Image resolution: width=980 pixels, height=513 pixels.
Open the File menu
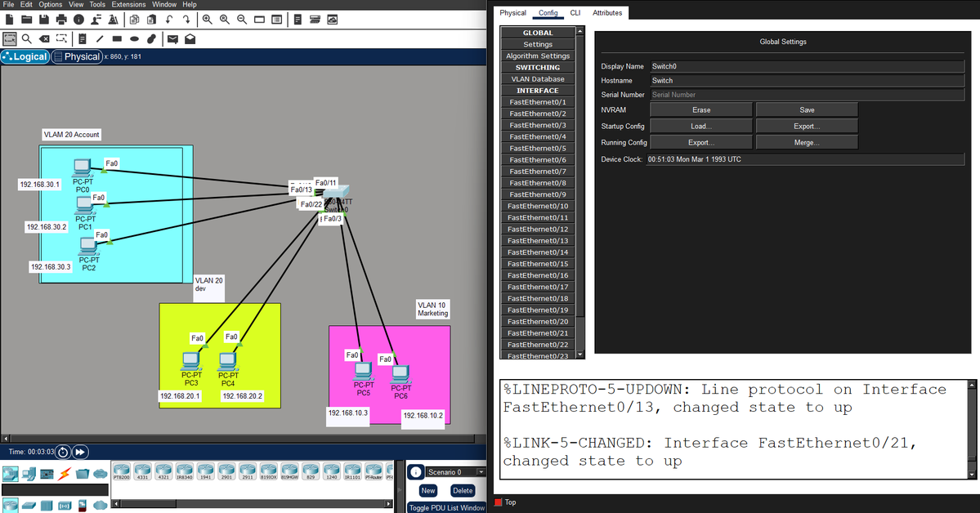pos(9,4)
